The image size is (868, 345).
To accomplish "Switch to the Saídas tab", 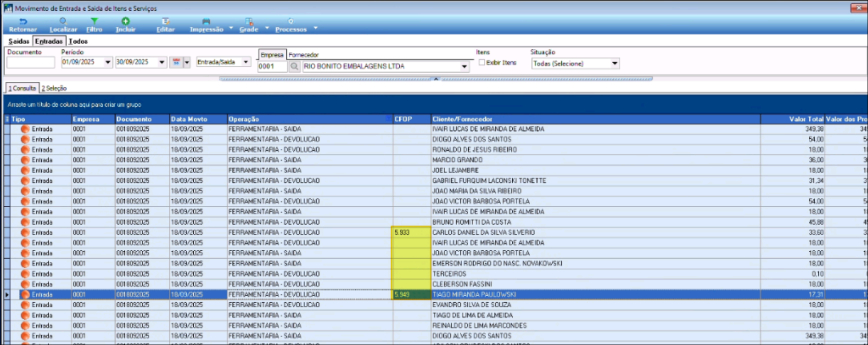I will (19, 41).
